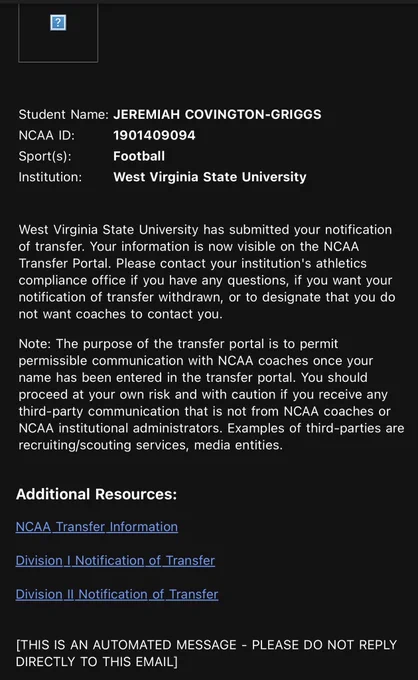418x680 pixels.
Task: Click the Additional Resources heading
Action: click(96, 494)
